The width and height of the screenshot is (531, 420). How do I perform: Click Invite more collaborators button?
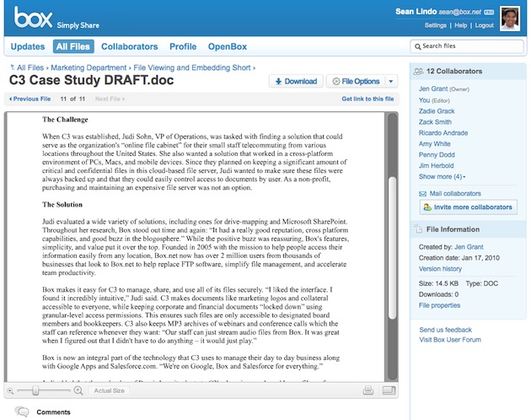click(469, 207)
